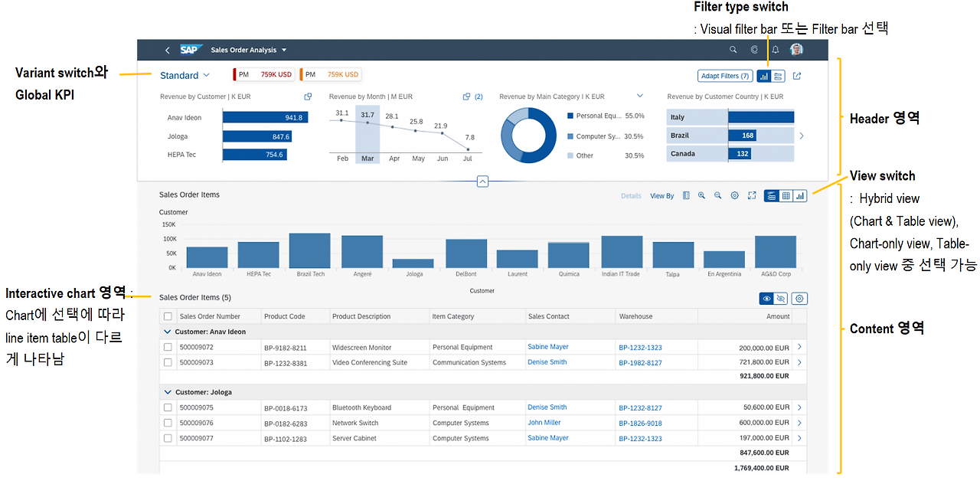Click the orange PM 759K USD KPI tag
Screen dimensions: 980x484
330,74
